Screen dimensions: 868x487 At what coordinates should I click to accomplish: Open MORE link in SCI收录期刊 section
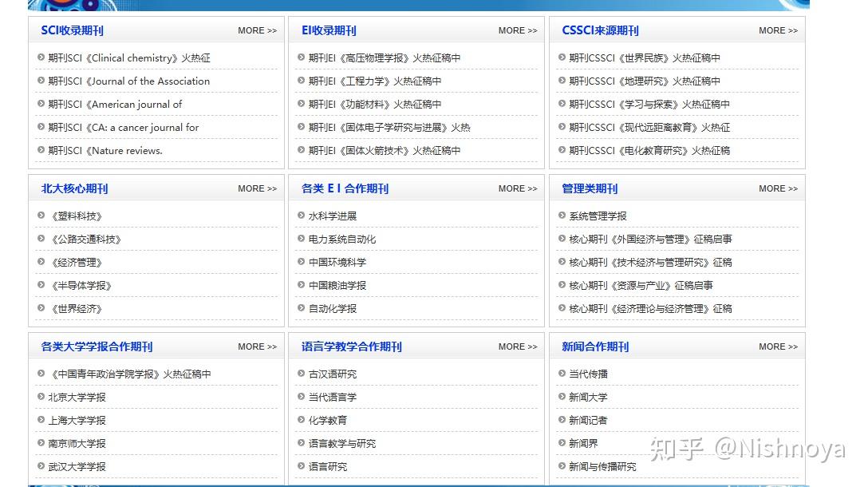[256, 30]
